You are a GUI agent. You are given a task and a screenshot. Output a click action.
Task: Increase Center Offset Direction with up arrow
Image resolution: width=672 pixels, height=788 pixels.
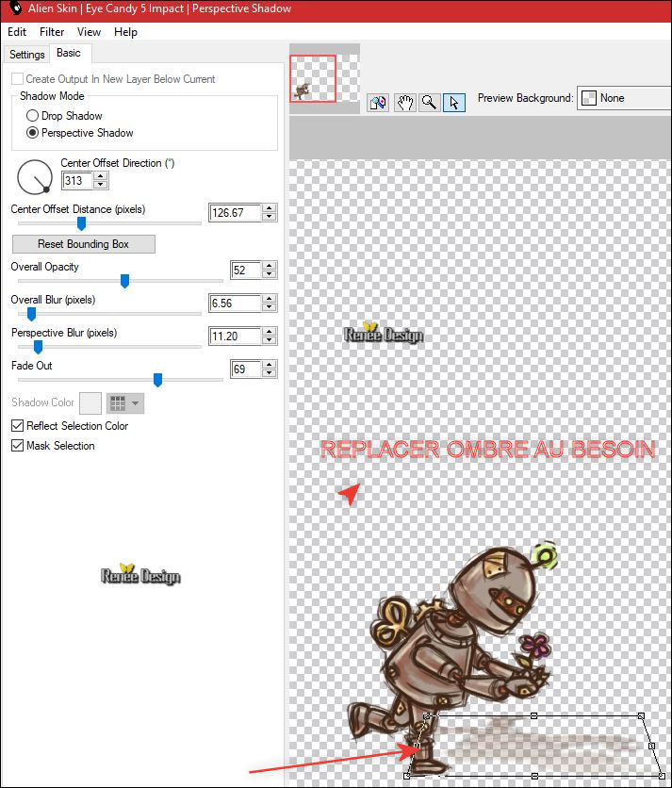[x=101, y=176]
